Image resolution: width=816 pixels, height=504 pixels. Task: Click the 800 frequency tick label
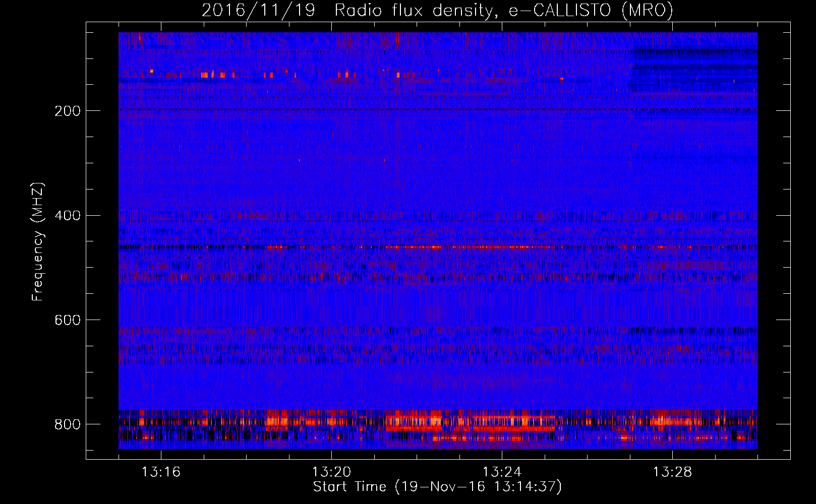68,424
